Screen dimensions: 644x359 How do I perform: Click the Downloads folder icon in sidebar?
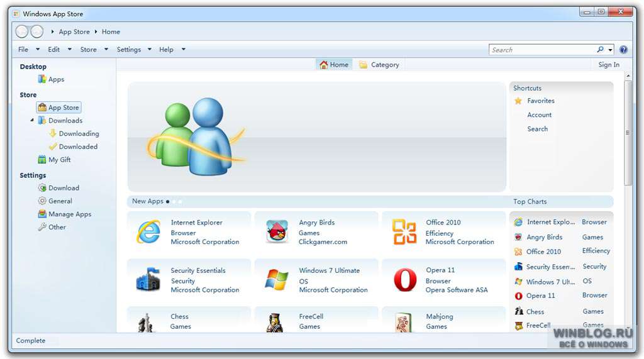(x=42, y=120)
